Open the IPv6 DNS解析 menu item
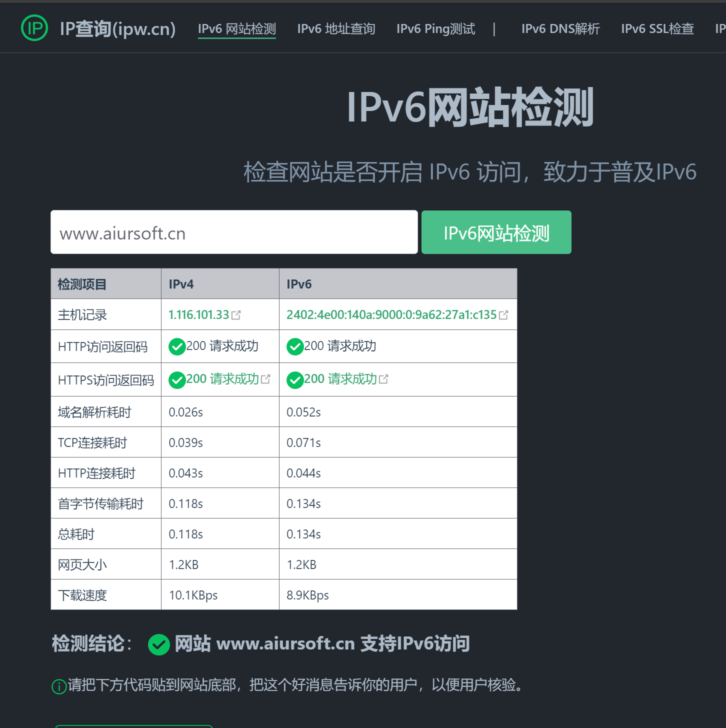 click(560, 29)
